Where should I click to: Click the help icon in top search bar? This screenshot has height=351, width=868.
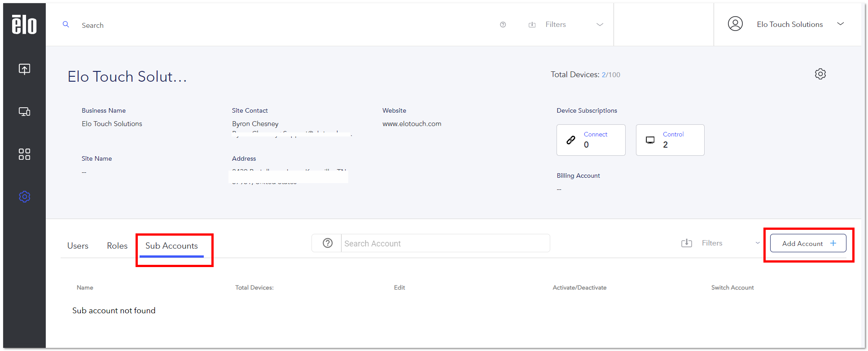[503, 25]
